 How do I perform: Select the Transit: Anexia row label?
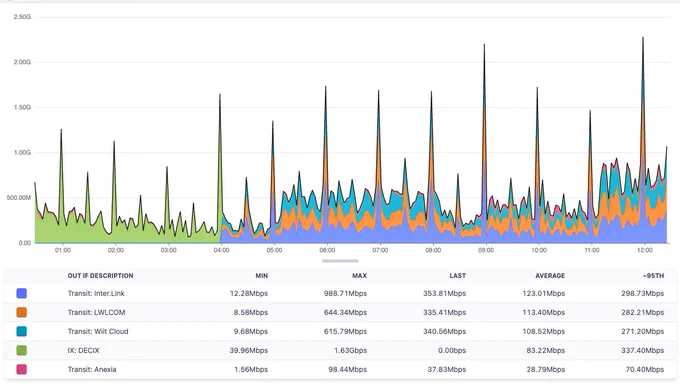click(92, 370)
